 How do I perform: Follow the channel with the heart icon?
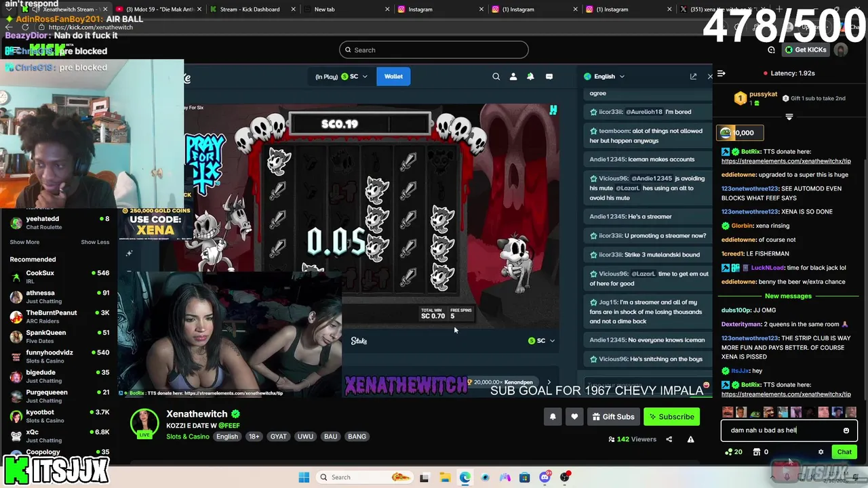click(574, 417)
